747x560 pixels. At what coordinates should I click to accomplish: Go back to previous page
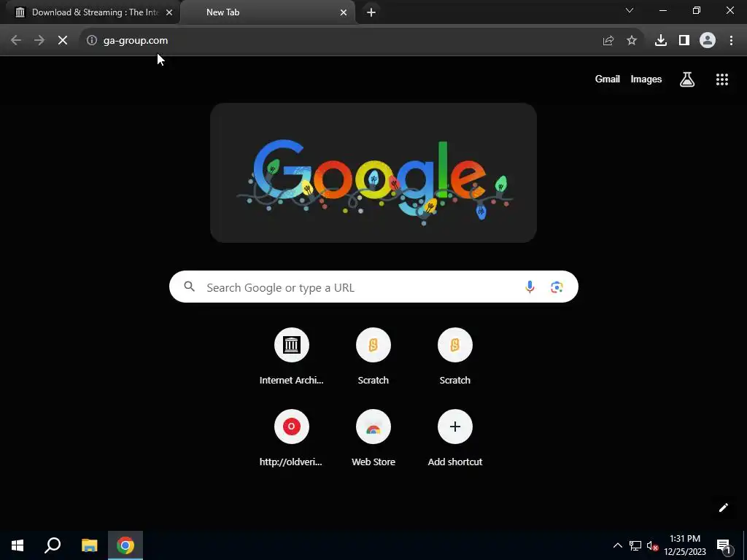(16, 41)
